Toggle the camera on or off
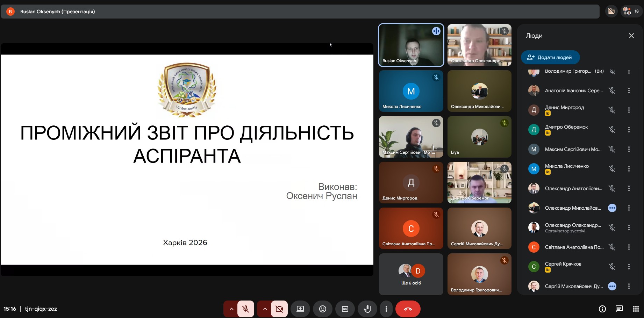Image resolution: width=644 pixels, height=318 pixels. pyautogui.click(x=279, y=309)
